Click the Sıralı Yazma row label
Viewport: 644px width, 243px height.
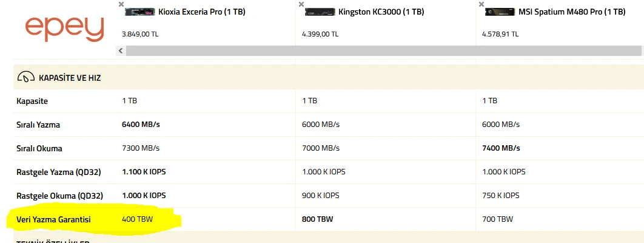38,125
